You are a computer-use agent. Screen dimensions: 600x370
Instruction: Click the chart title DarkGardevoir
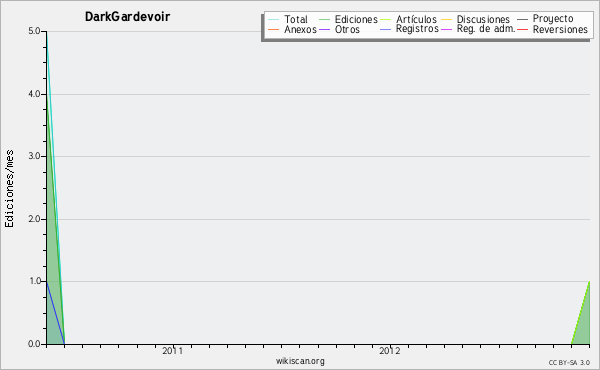pyautogui.click(x=127, y=17)
